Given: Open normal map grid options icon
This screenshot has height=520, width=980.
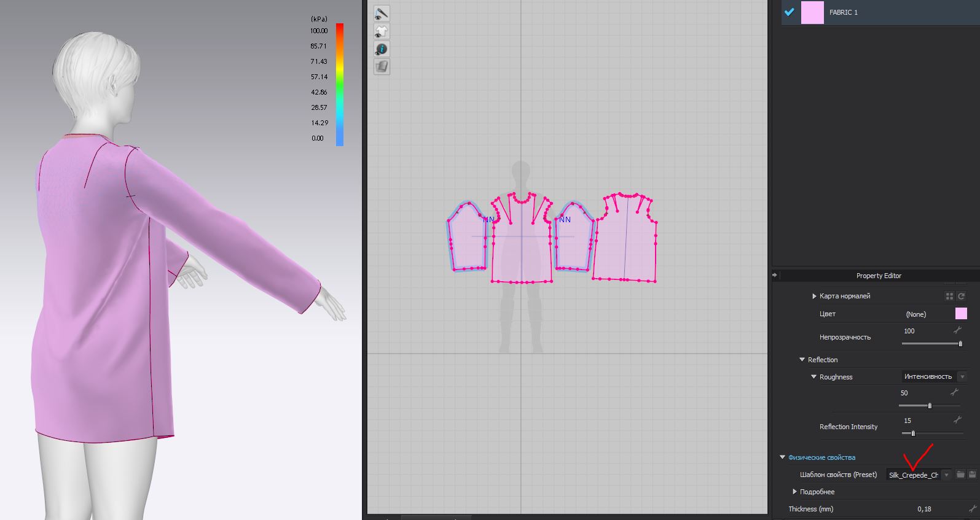Looking at the screenshot, I should [949, 296].
